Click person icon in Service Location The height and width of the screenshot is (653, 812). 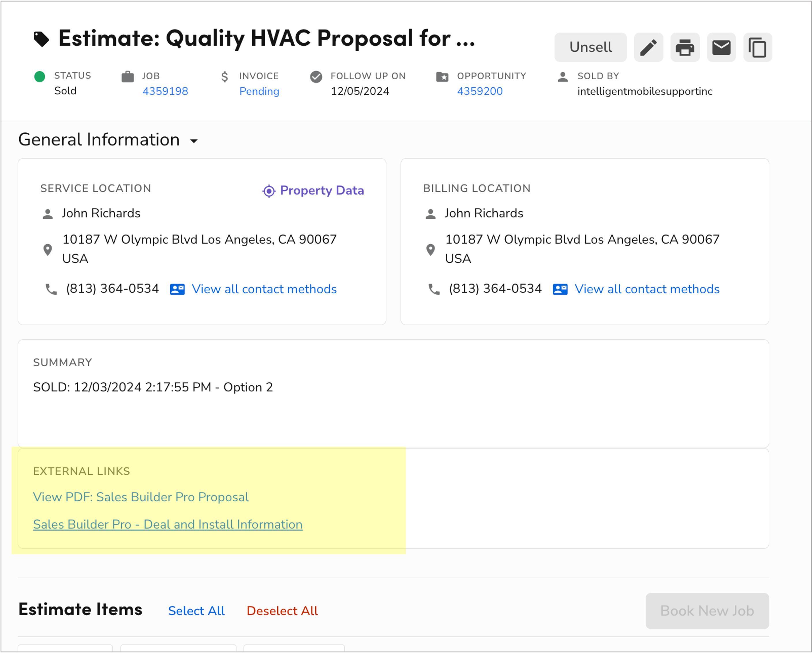47,214
